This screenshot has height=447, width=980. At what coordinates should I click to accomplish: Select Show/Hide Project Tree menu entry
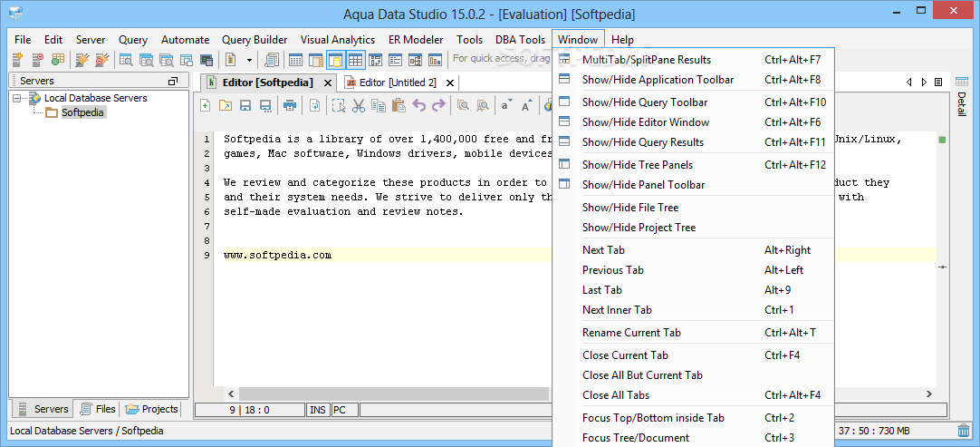point(693,228)
